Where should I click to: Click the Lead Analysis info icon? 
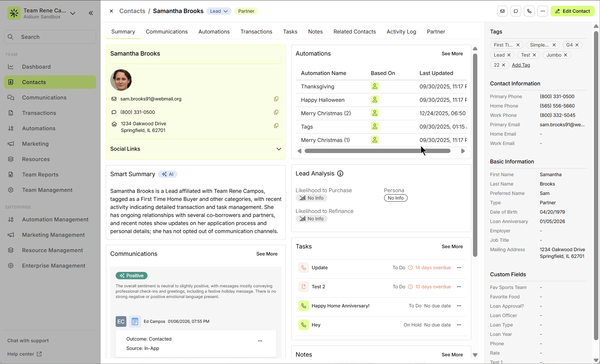(x=340, y=173)
